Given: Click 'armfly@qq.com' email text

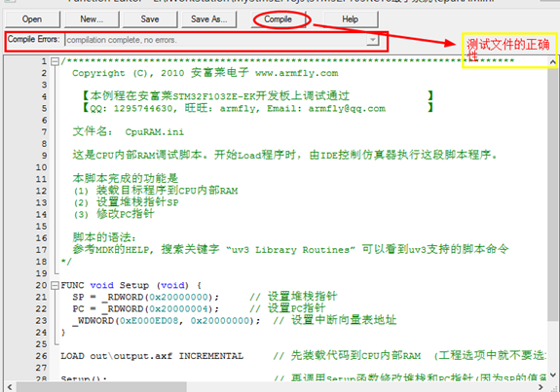Looking at the screenshot, I should 347,108.
